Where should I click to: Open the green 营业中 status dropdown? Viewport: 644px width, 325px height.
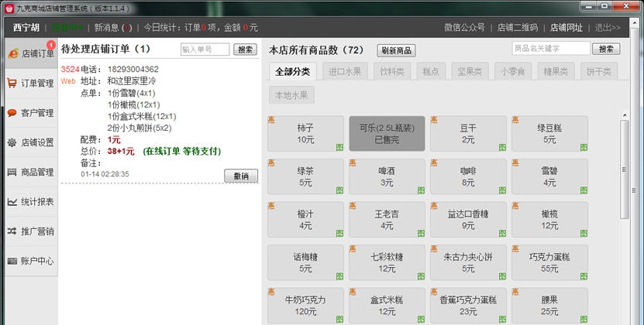[67, 28]
